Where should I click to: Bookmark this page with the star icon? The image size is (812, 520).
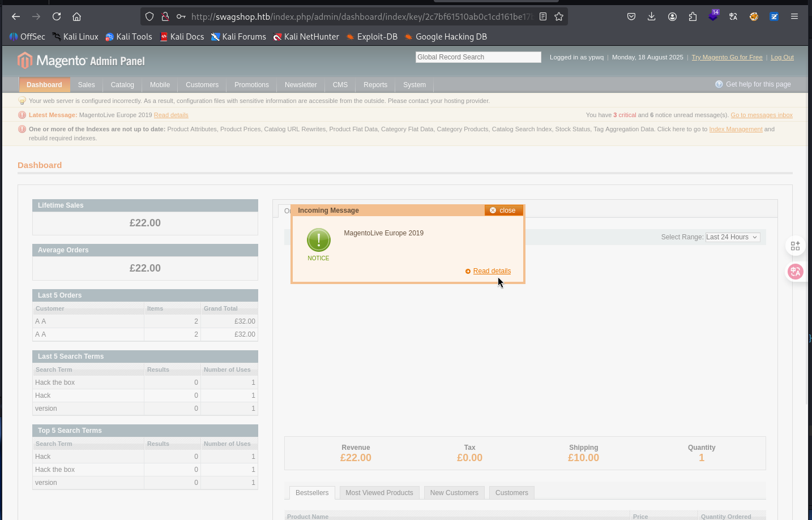[x=559, y=16]
